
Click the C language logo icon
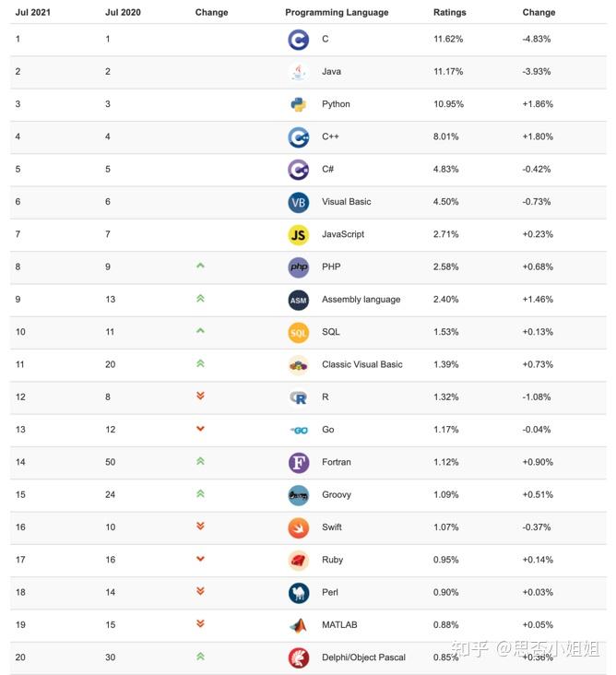pos(298,40)
